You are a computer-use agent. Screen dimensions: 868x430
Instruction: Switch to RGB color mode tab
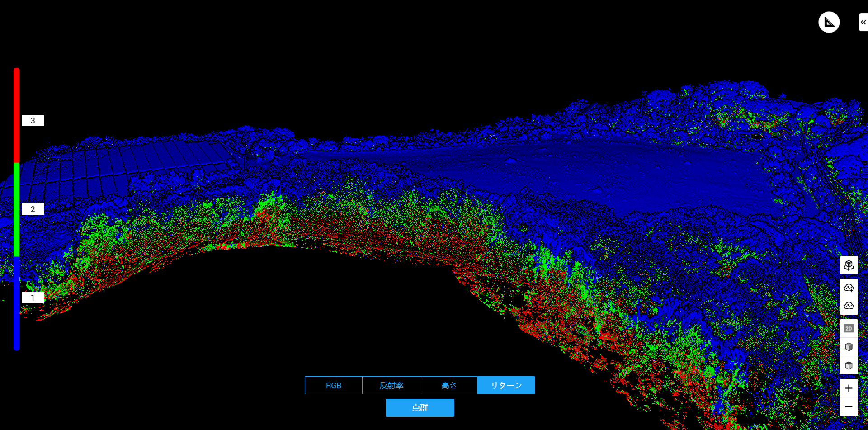click(334, 385)
